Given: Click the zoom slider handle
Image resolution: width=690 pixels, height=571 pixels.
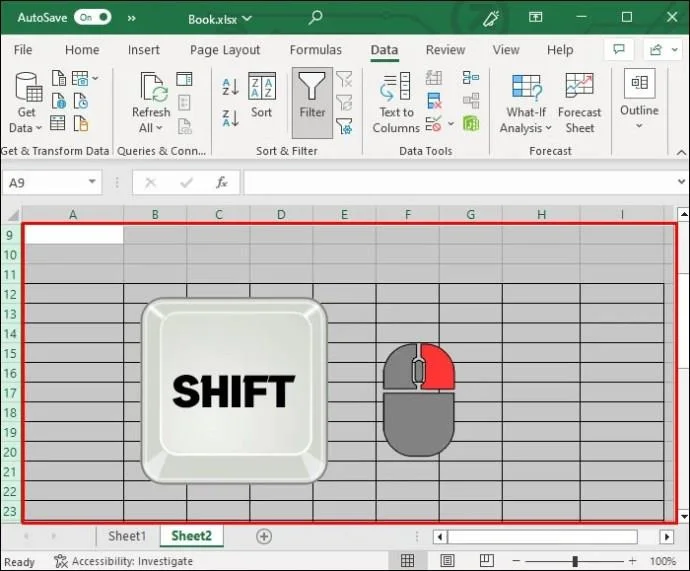Looking at the screenshot, I should 574,562.
